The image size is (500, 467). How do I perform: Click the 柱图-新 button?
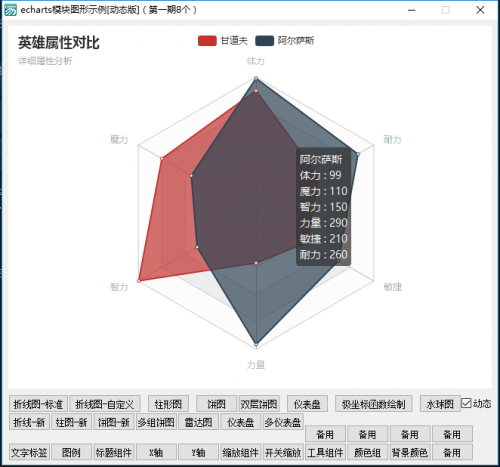click(71, 422)
